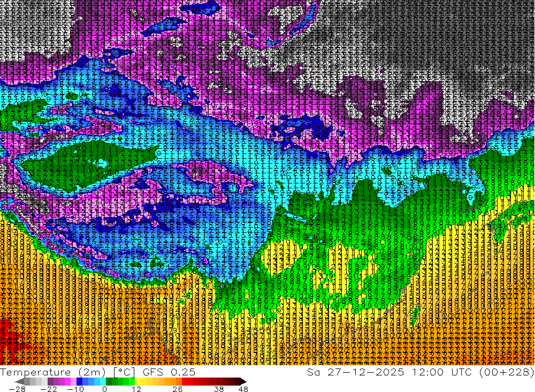Screen dimensions: 535x392
Task: Click the "Sa 27-12-2025" date text
Action: (355, 372)
